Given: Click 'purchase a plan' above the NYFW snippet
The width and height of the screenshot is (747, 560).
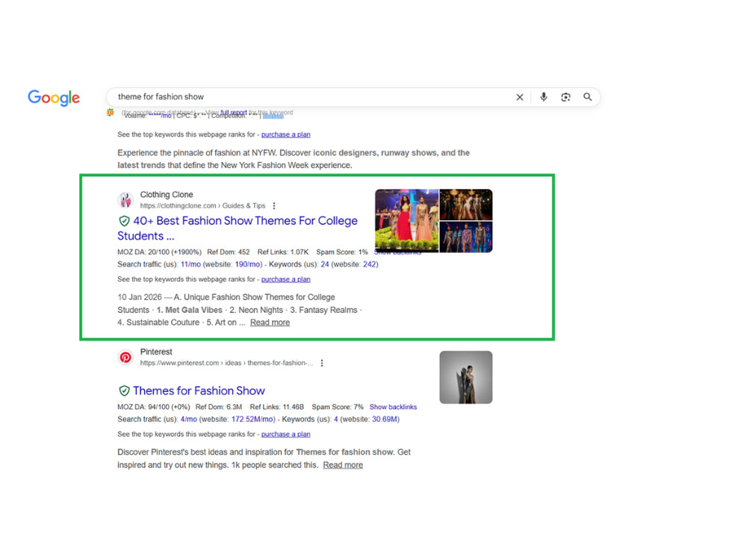Looking at the screenshot, I should pos(286,134).
